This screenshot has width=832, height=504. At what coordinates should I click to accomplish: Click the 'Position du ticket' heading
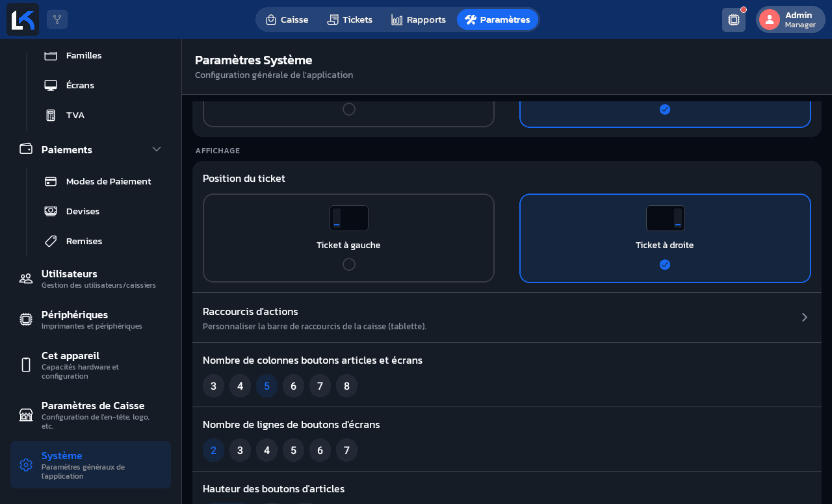244,178
